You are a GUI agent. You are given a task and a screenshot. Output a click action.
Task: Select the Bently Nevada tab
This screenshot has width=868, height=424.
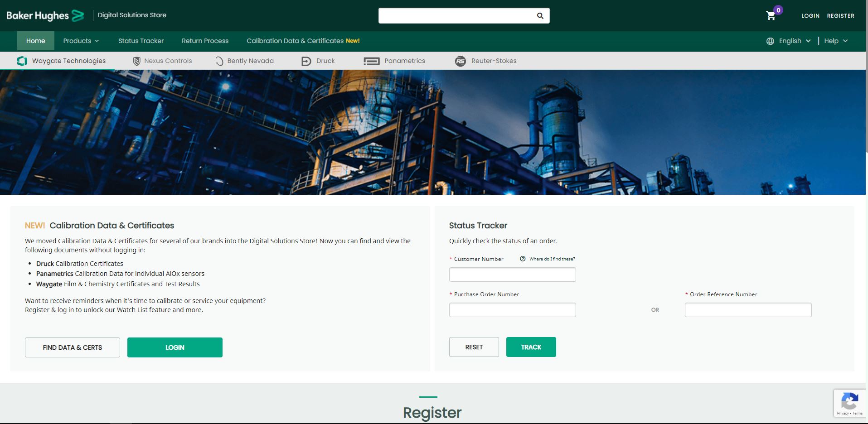[244, 61]
